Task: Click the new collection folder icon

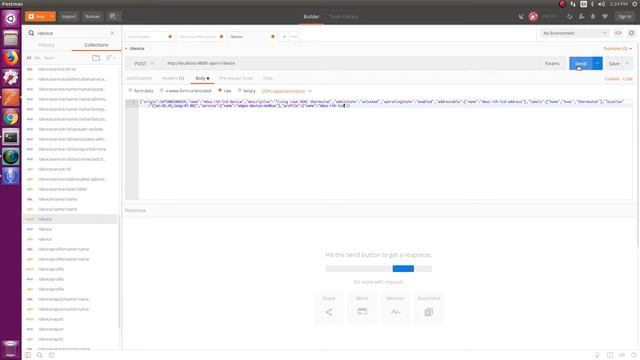Action: pyautogui.click(x=96, y=58)
